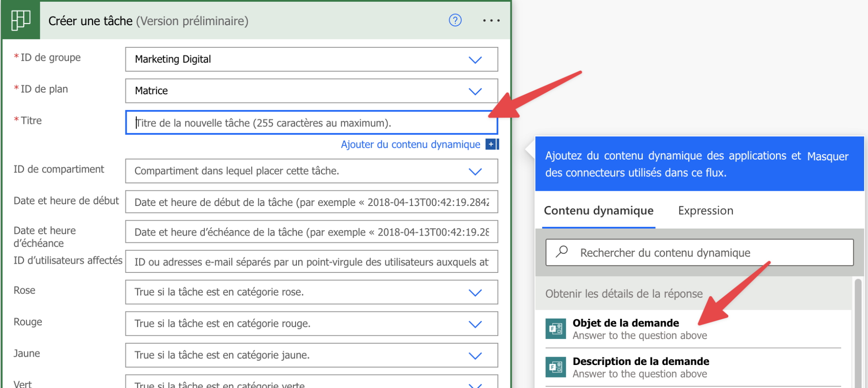Click the Date et heure de début field
This screenshot has width=868, height=388.
(x=311, y=202)
